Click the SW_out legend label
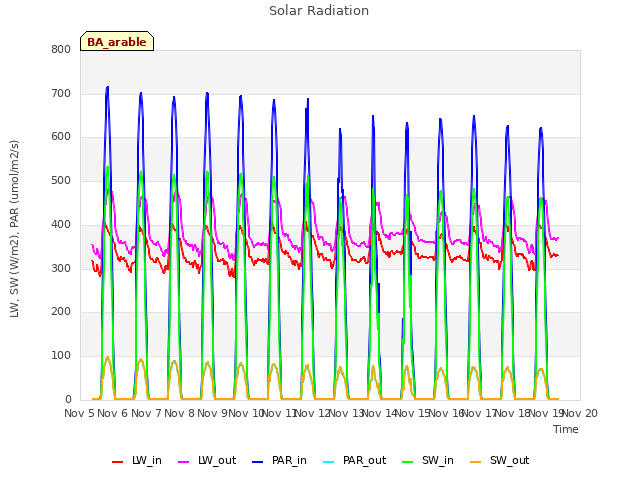This screenshot has width=640, height=480. pos(509,460)
